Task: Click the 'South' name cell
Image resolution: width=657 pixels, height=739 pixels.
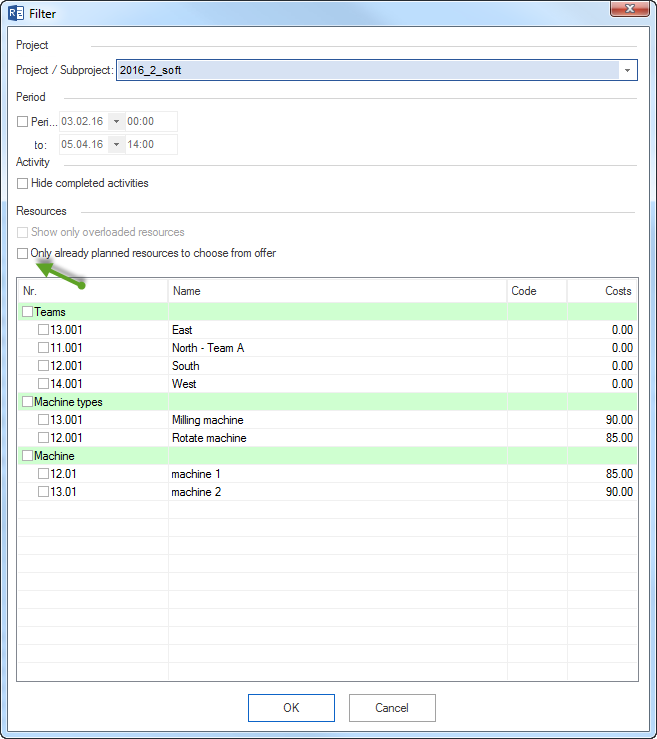Action: pyautogui.click(x=337, y=366)
